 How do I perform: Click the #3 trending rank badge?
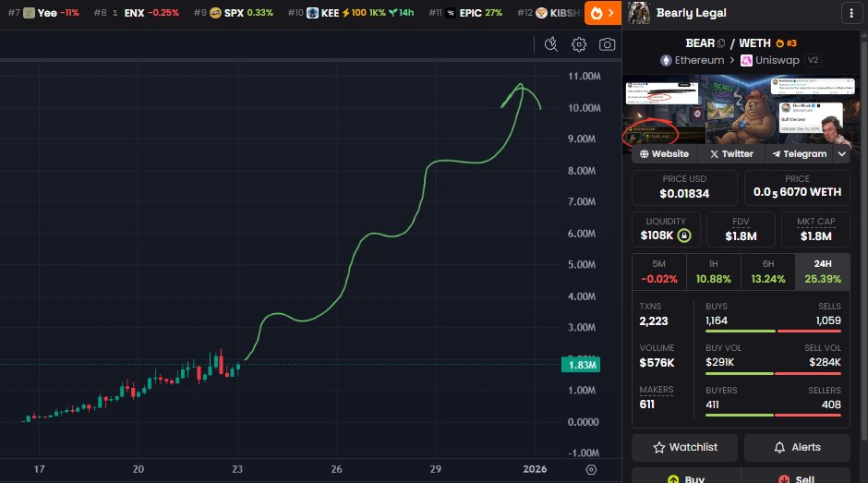coord(786,43)
